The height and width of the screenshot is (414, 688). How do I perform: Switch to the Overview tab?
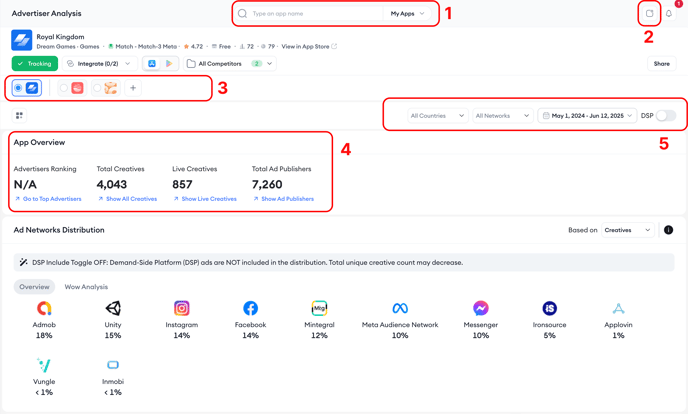point(34,287)
